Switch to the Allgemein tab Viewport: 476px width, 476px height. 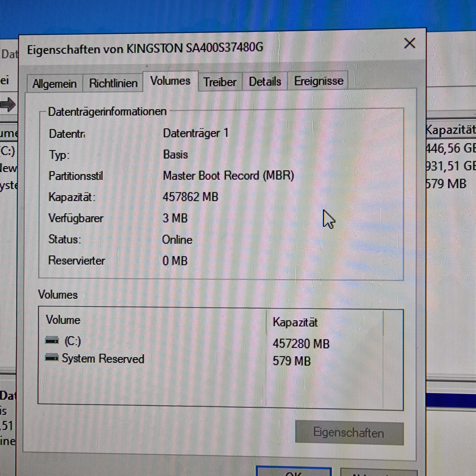click(x=54, y=84)
